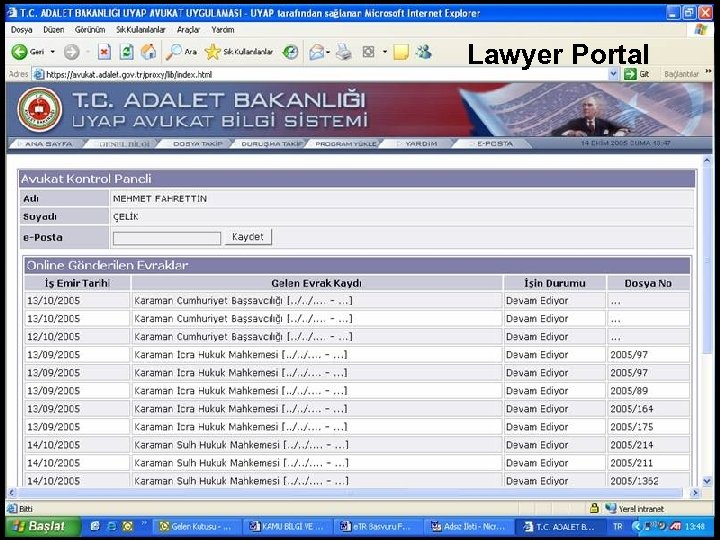720x540 pixels.
Task: Open eTR Başvuru F... taskbar item
Action: (379, 526)
